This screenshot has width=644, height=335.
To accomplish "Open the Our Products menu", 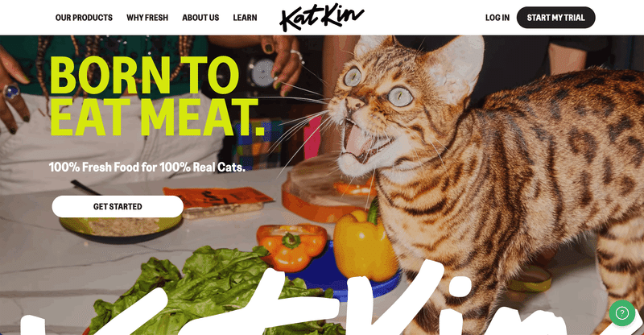I will (84, 18).
